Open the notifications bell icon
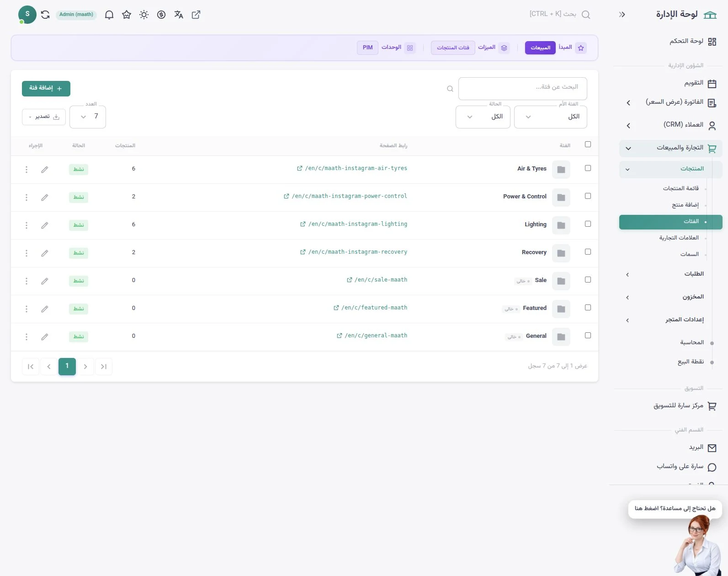The height and width of the screenshot is (576, 728). (x=109, y=15)
